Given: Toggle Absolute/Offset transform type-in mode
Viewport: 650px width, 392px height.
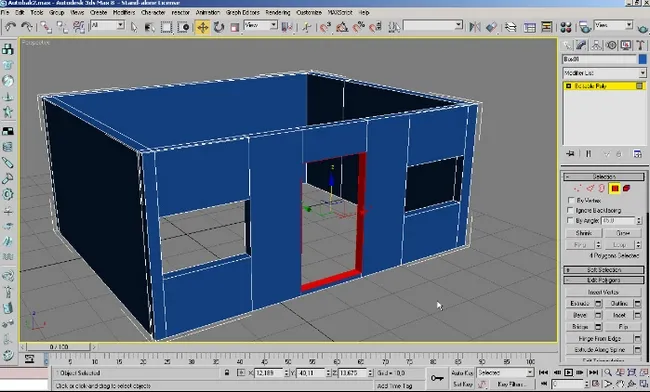Looking at the screenshot, I should (241, 373).
